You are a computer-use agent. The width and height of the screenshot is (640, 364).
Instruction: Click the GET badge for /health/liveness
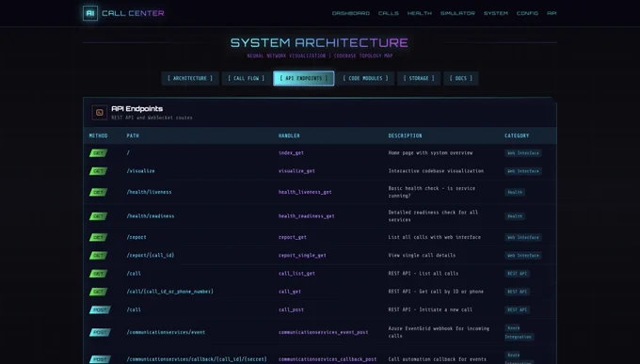[99, 192]
